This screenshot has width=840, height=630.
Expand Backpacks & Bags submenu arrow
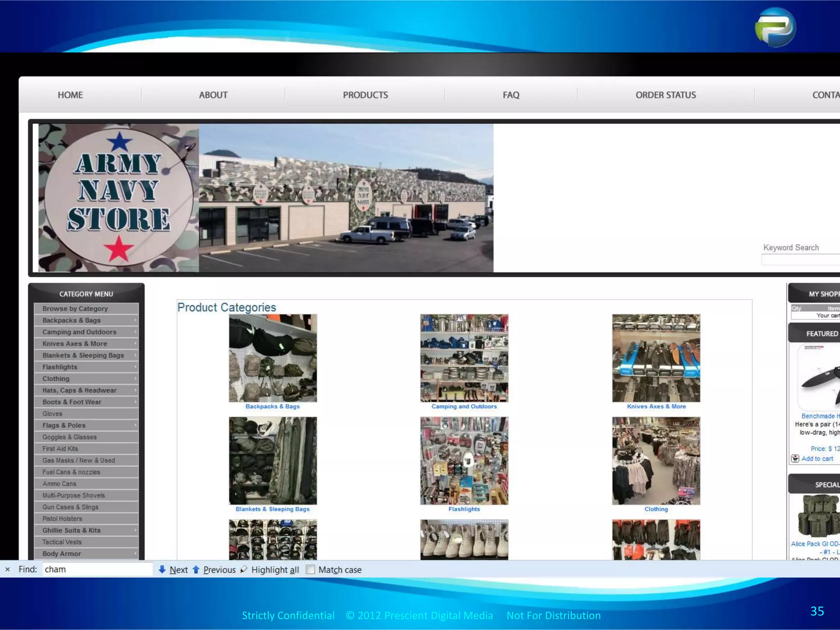135,320
